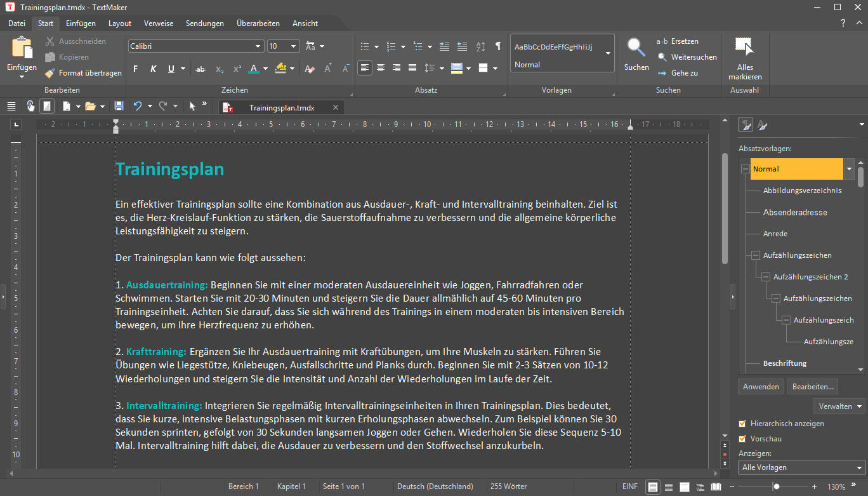868x496 pixels.
Task: Open a file with the folder icon
Action: [x=90, y=106]
